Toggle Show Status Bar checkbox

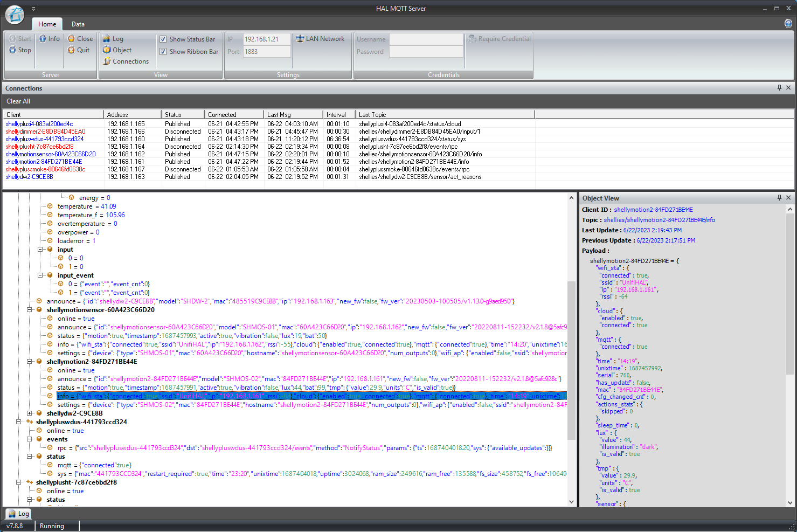coord(163,39)
